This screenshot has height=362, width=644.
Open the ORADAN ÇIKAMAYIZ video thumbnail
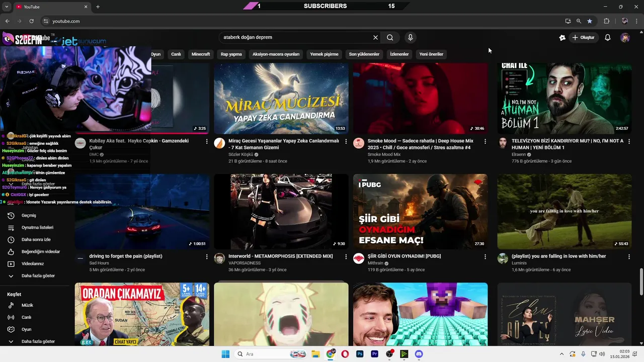click(142, 314)
